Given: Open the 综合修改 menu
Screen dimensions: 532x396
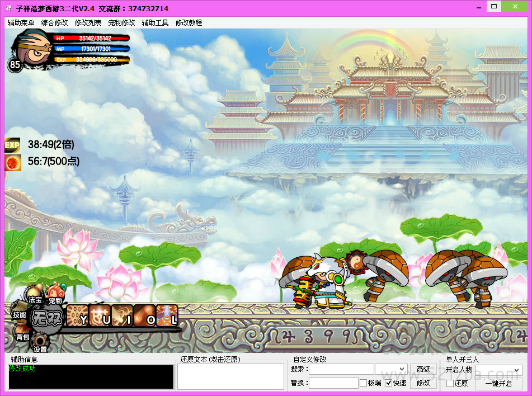Looking at the screenshot, I should [55, 23].
